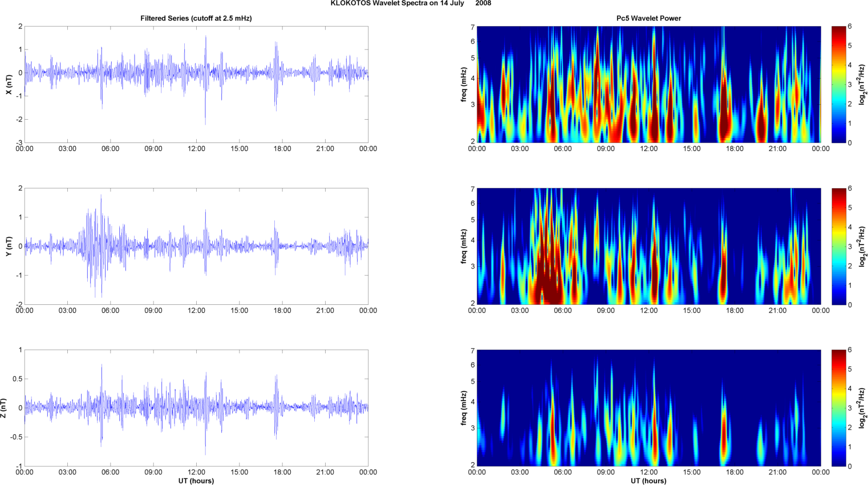Click the top spectrogram's color bar
The height and width of the screenshot is (485, 868).
click(x=838, y=84)
